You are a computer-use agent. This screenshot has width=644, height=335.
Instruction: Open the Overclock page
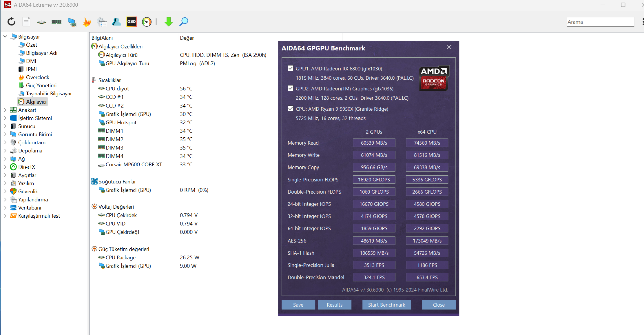(38, 77)
